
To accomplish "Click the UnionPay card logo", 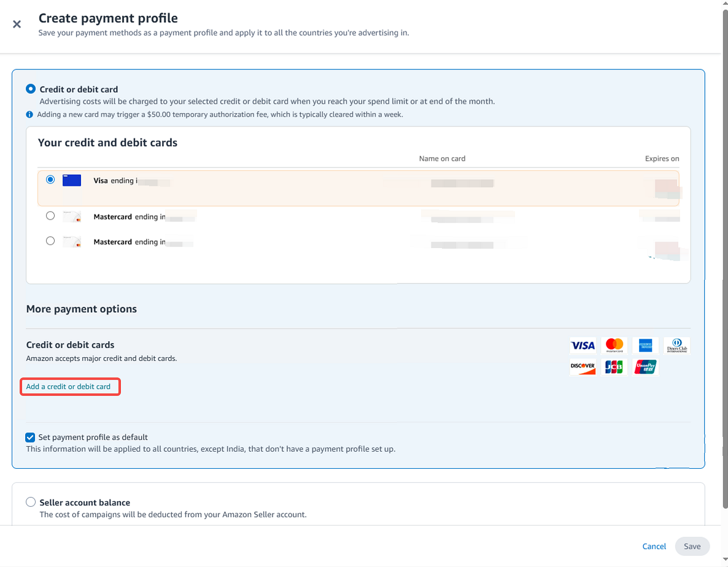I will point(645,367).
